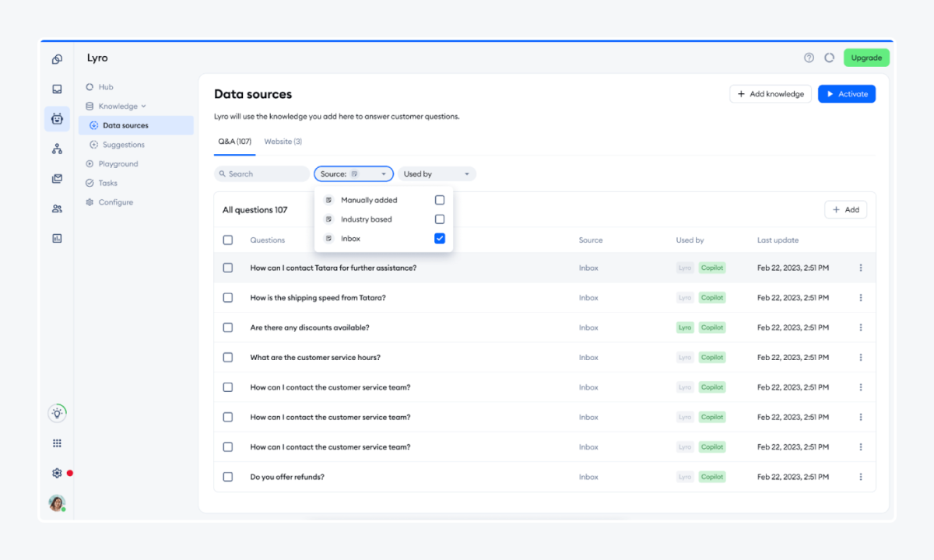Open the apps grid icon near the bottom
The image size is (934, 560).
point(57,443)
